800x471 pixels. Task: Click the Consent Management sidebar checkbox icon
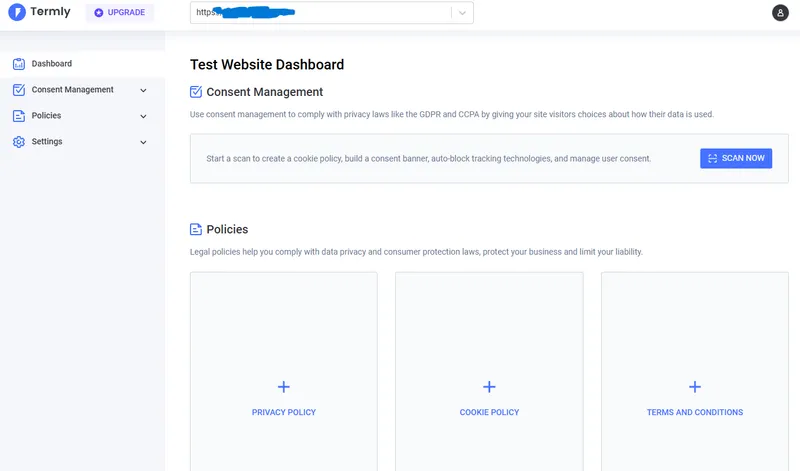point(19,90)
